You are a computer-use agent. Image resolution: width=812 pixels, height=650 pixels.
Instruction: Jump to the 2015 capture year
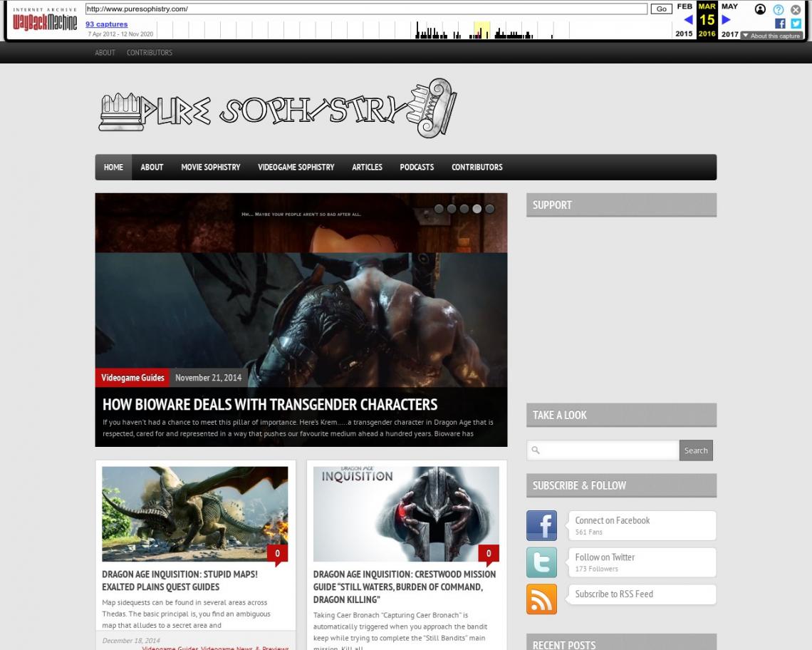(684, 33)
